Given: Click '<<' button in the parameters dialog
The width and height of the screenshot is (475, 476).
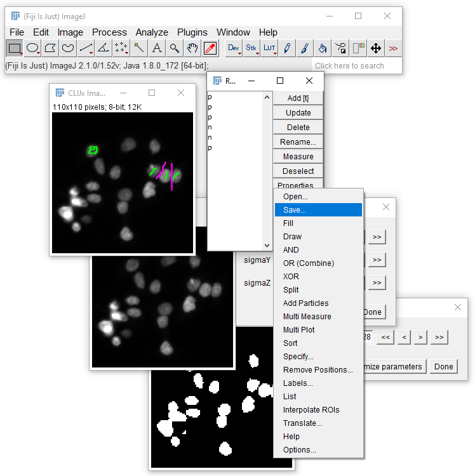Looking at the screenshot, I should click(x=385, y=337).
